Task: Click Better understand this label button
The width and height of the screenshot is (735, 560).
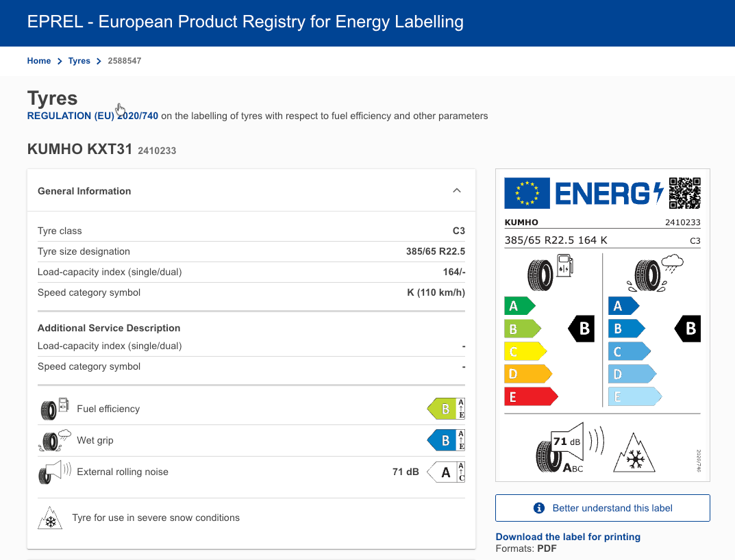Action: [x=602, y=508]
